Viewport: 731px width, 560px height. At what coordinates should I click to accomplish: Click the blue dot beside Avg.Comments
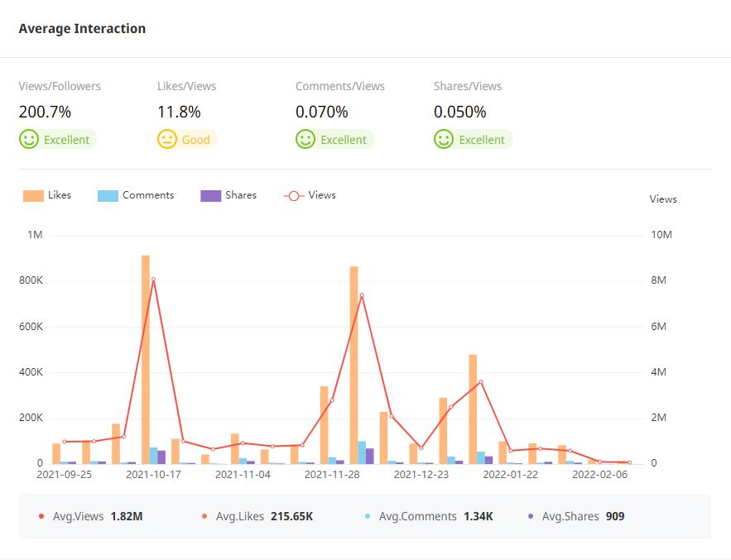[368, 516]
